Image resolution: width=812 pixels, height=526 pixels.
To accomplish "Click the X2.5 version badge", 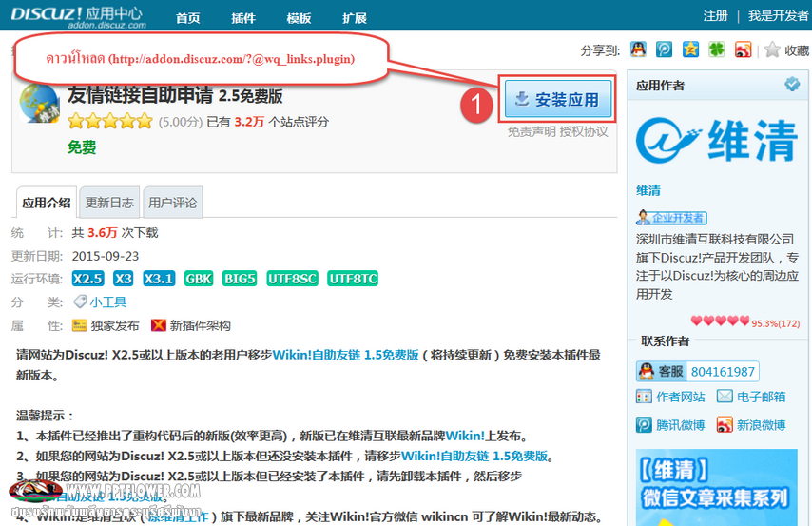I will point(87,279).
